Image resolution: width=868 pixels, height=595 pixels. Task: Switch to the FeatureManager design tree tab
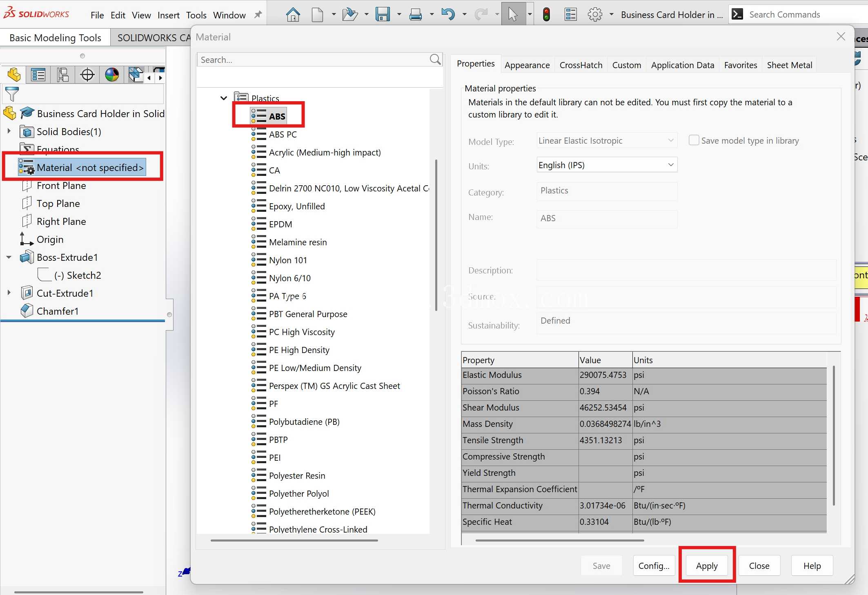[14, 75]
